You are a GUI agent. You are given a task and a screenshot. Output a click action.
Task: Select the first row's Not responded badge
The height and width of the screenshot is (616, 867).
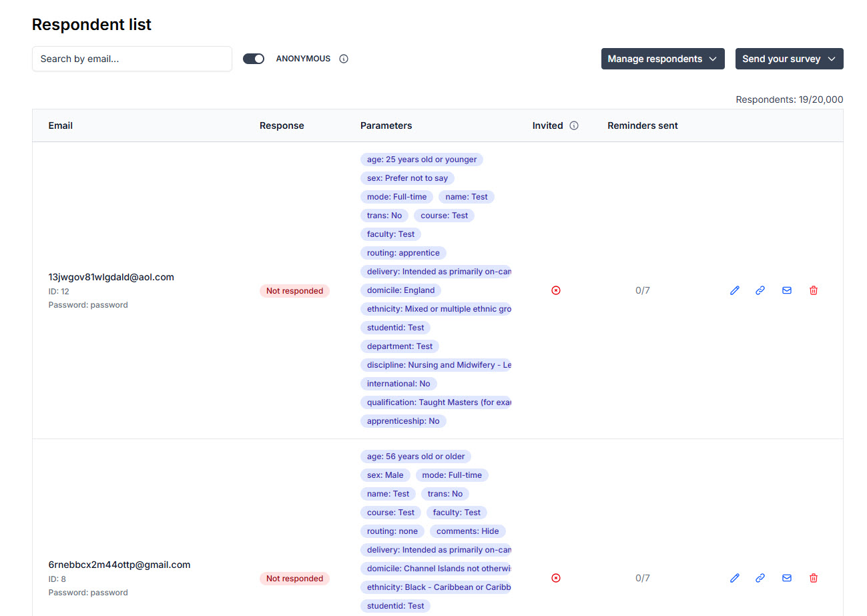(x=294, y=291)
